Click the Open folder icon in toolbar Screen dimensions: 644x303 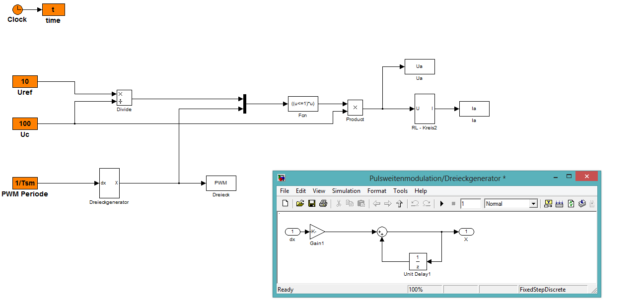coord(300,203)
